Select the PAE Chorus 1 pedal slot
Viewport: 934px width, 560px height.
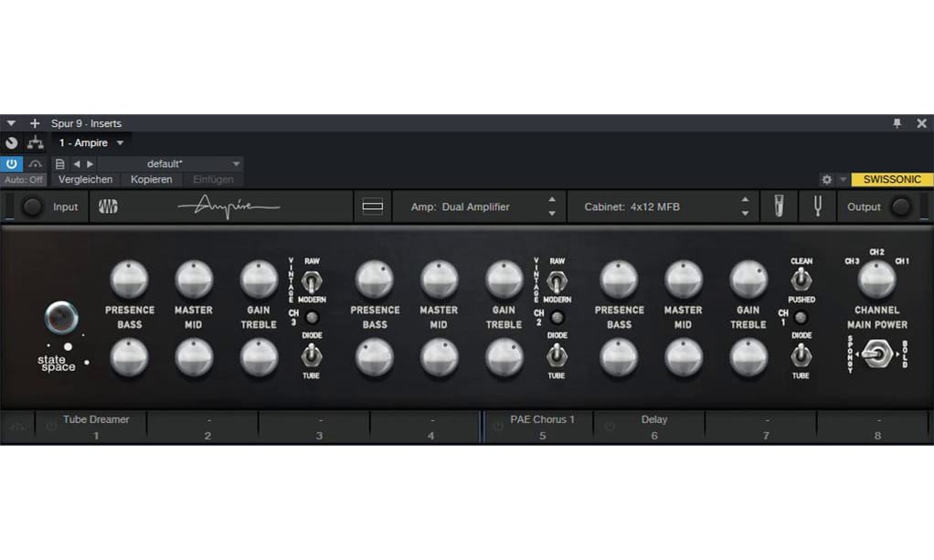coord(542,427)
